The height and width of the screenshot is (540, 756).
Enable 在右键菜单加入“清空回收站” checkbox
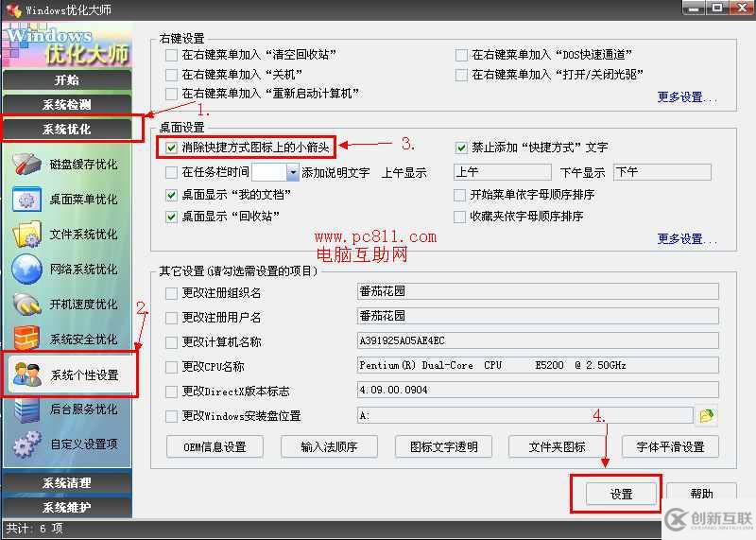[171, 55]
